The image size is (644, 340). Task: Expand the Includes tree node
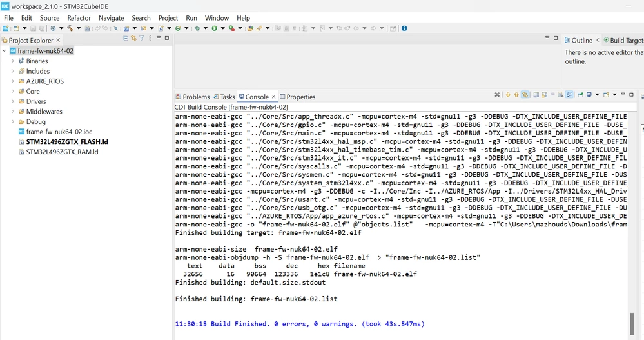click(13, 71)
